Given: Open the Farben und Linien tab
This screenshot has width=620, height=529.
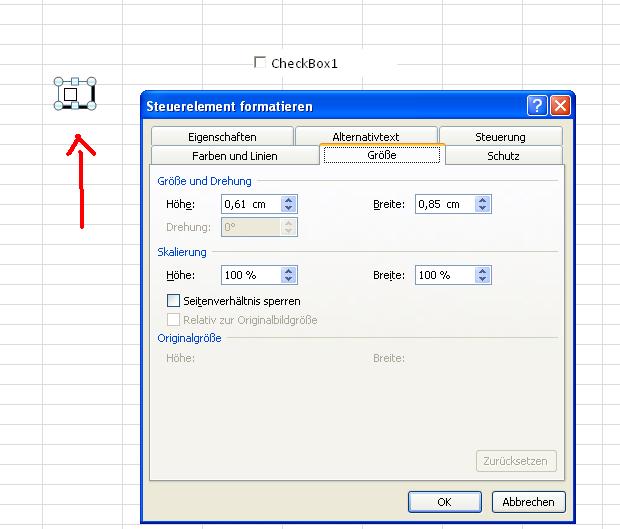Looking at the screenshot, I should coord(235,156).
